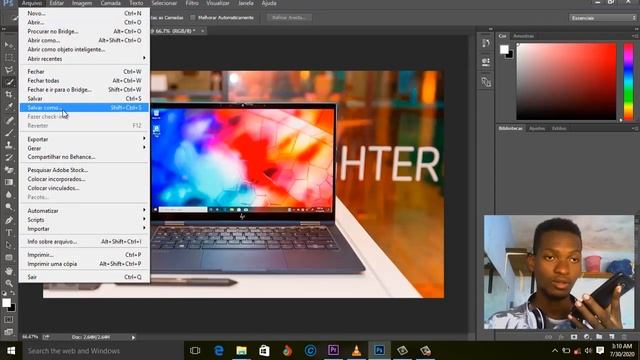Choose Novo... from the Arquivo menu
640x360 pixels.
pyautogui.click(x=85, y=13)
